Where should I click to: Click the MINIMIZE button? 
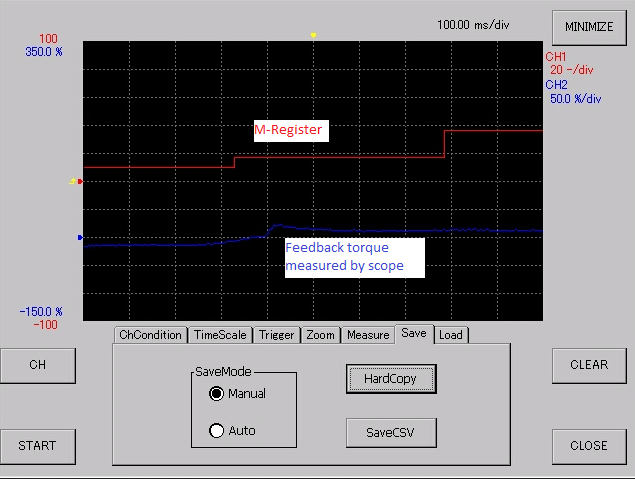click(x=589, y=27)
